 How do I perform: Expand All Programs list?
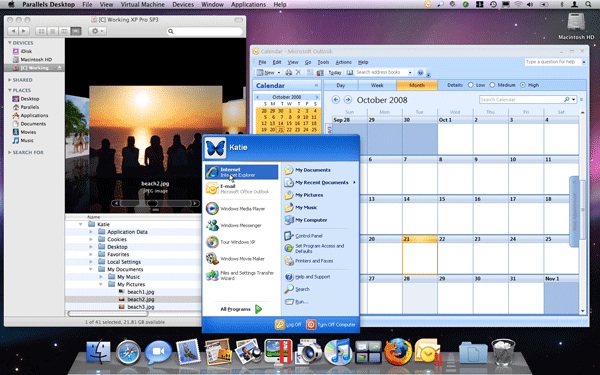click(241, 309)
